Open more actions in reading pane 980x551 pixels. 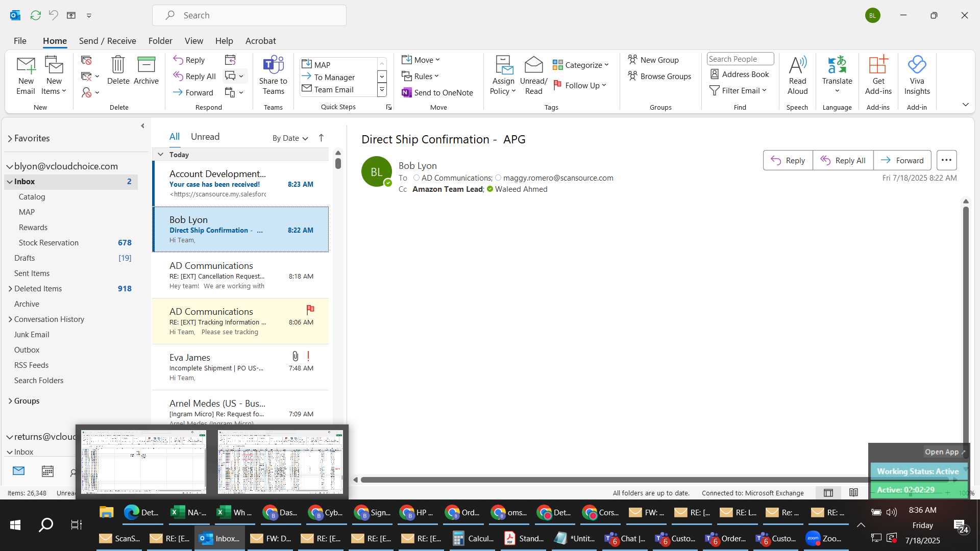click(946, 160)
